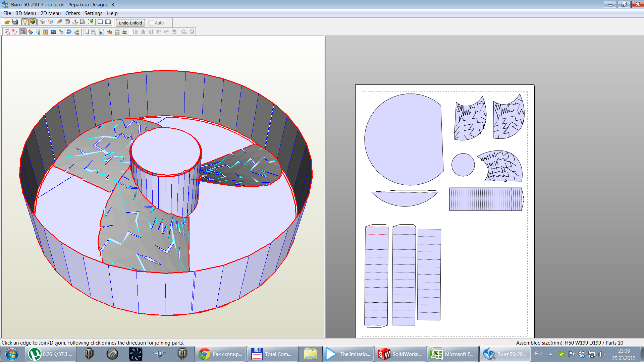The image size is (644, 362).
Task: Select the red selection pointer tool
Action: pyautogui.click(x=7, y=32)
